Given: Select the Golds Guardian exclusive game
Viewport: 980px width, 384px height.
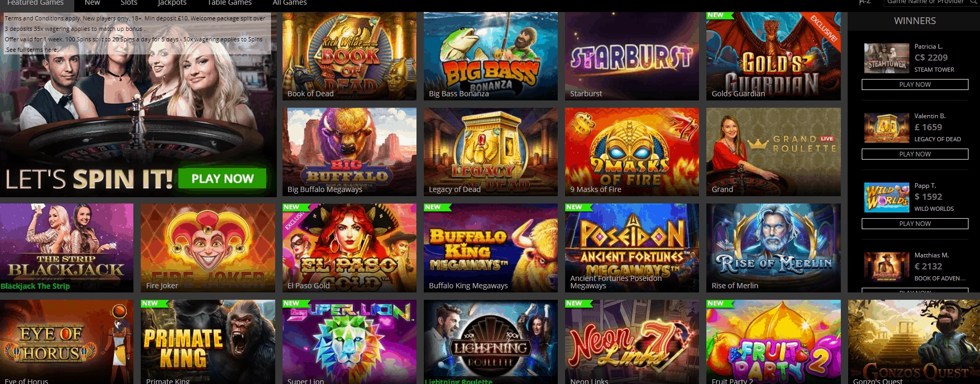Looking at the screenshot, I should [773, 56].
